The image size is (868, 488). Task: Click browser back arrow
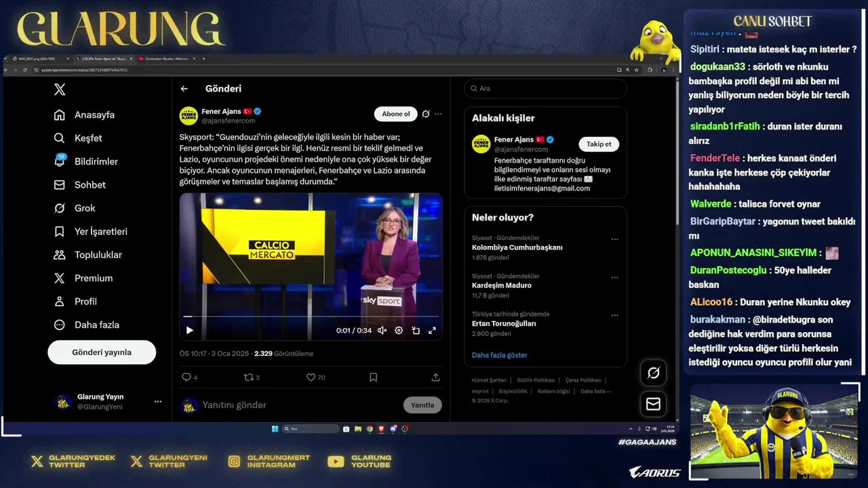(7, 70)
